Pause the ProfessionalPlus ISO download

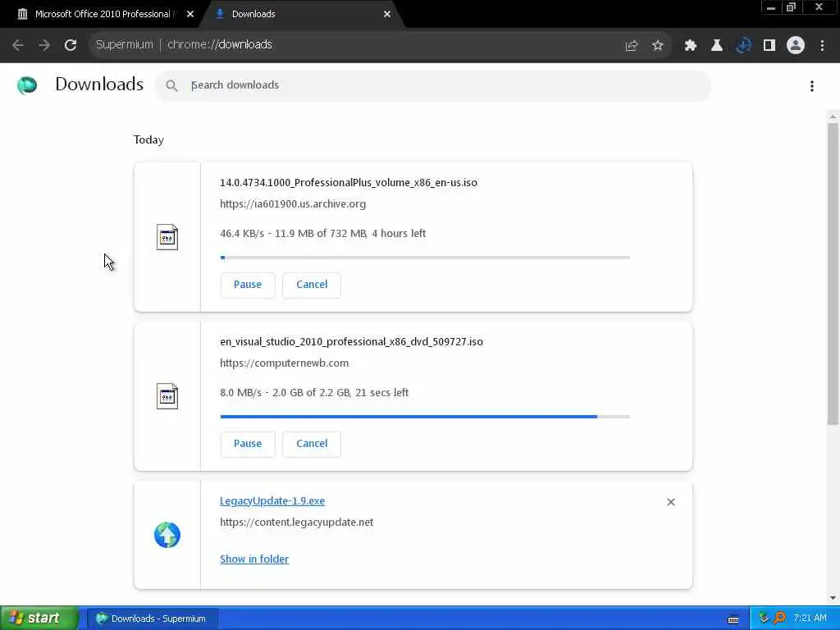248,285
